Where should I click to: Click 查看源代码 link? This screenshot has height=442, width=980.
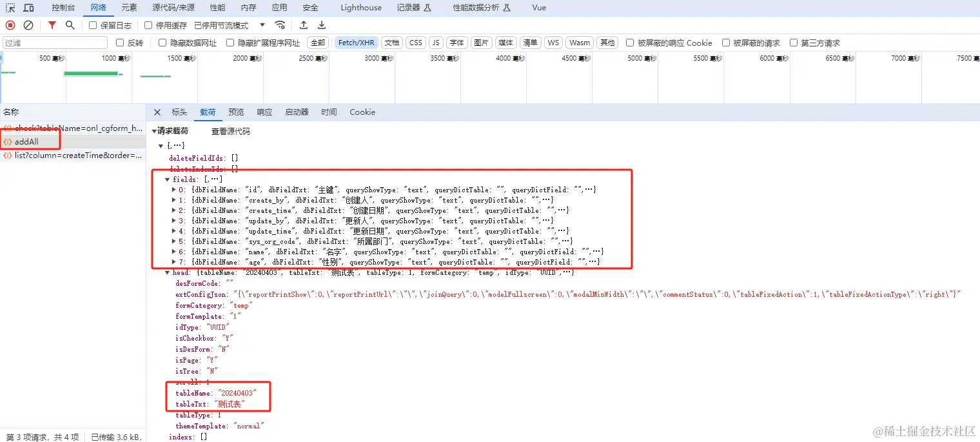[x=231, y=131]
